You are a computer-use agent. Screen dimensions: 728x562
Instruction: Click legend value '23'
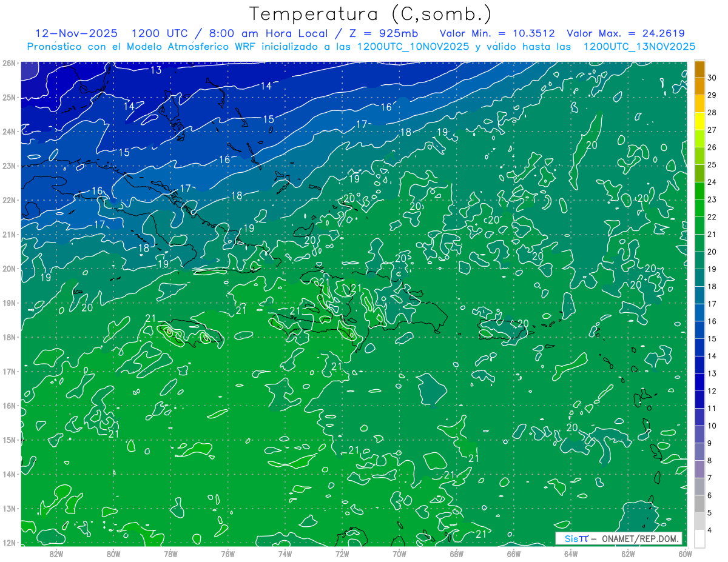click(x=712, y=199)
